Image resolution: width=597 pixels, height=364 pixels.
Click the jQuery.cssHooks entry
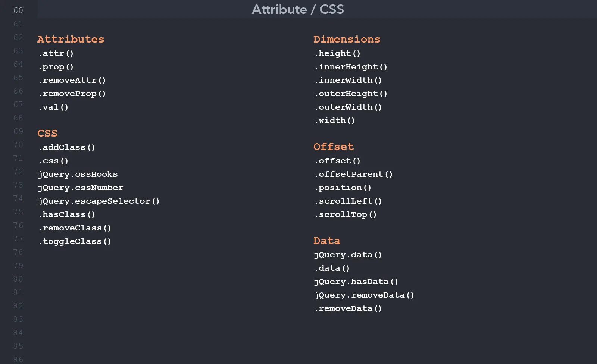[x=78, y=174]
